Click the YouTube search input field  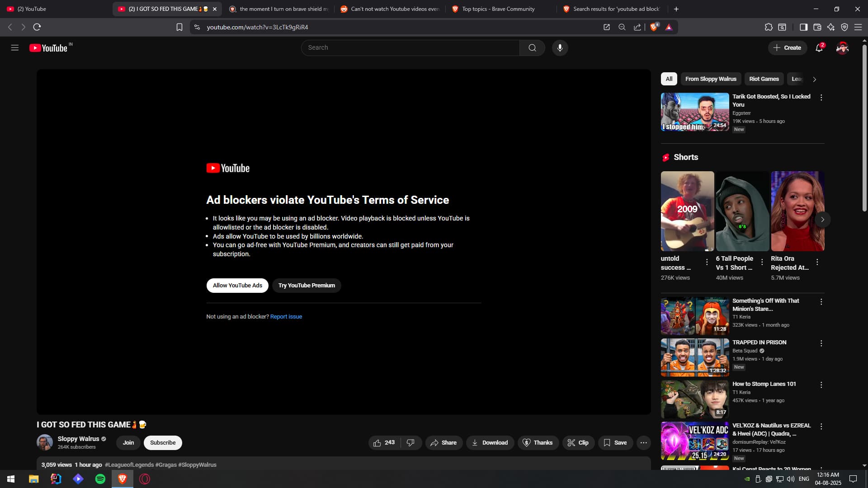point(410,48)
